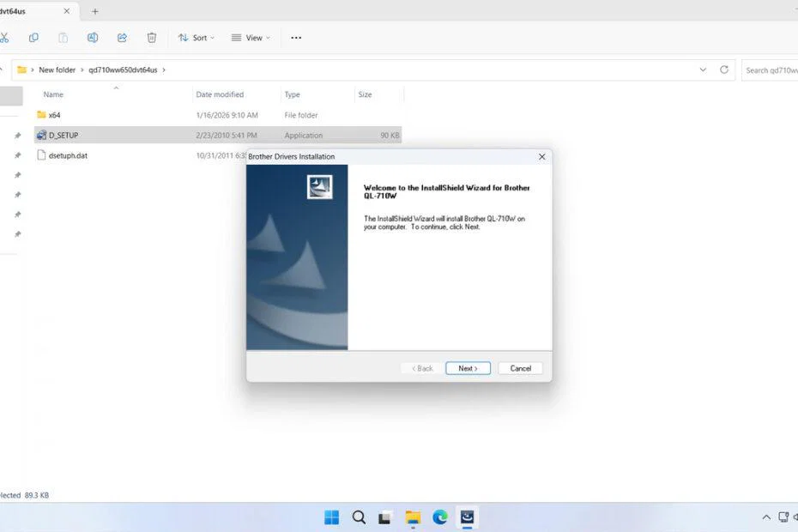Open the Sort dropdown menu
This screenshot has height=532, width=798.
point(196,38)
